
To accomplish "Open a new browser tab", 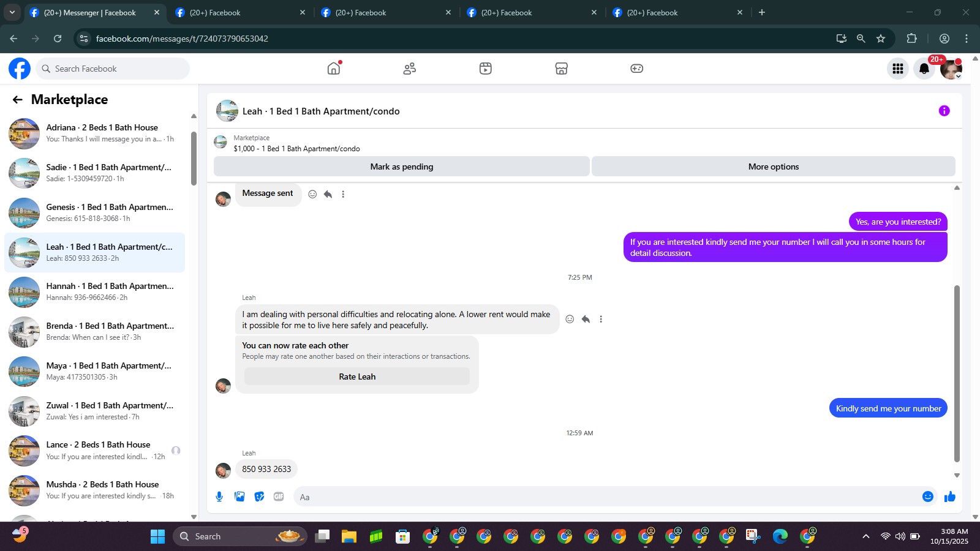I will point(762,12).
